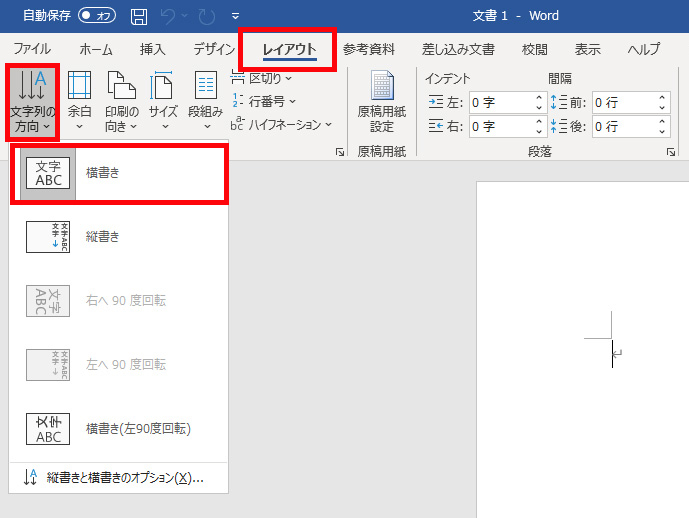This screenshot has width=689, height=518.
Task: Switch to the 参考資料 tab
Action: pyautogui.click(x=369, y=49)
